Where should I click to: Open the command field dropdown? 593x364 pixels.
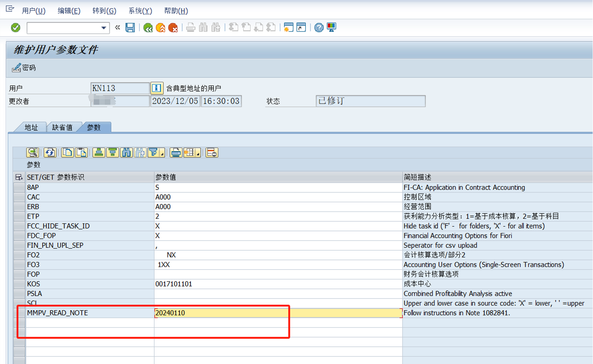[x=104, y=28]
